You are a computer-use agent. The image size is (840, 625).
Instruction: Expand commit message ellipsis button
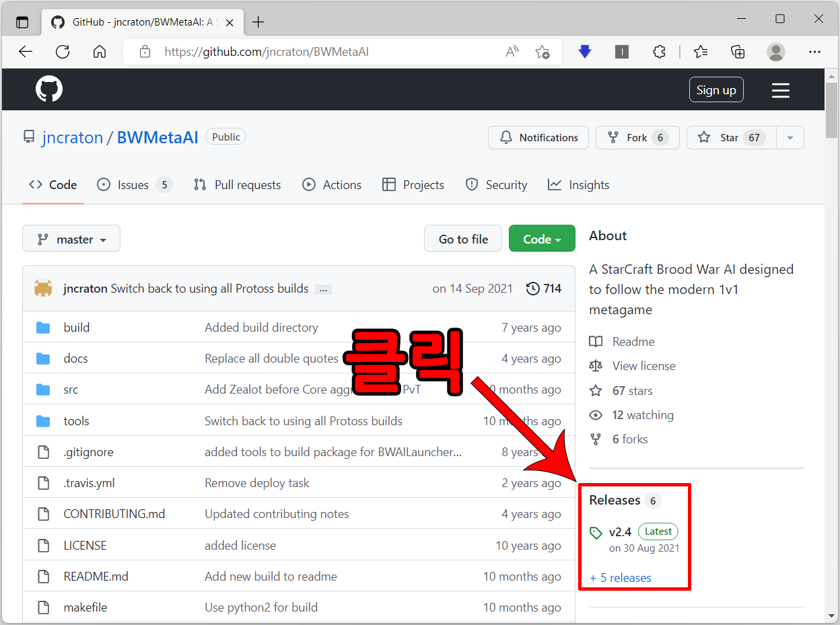[x=323, y=289]
